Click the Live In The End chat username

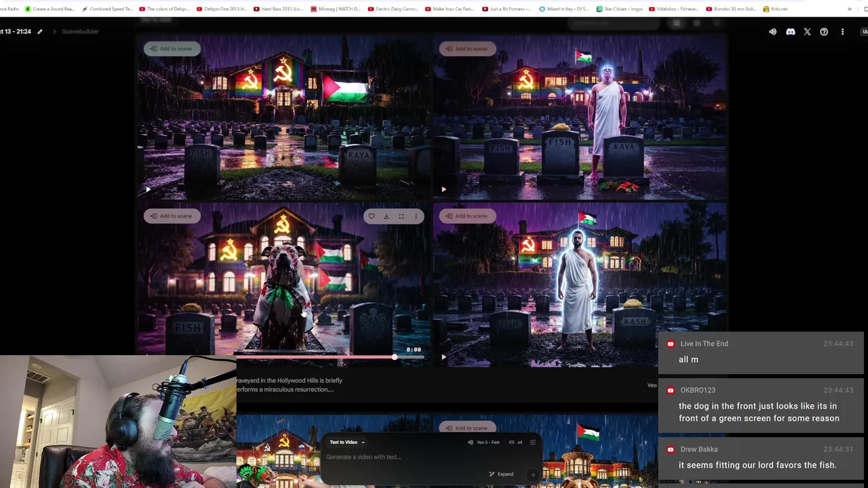[704, 344]
